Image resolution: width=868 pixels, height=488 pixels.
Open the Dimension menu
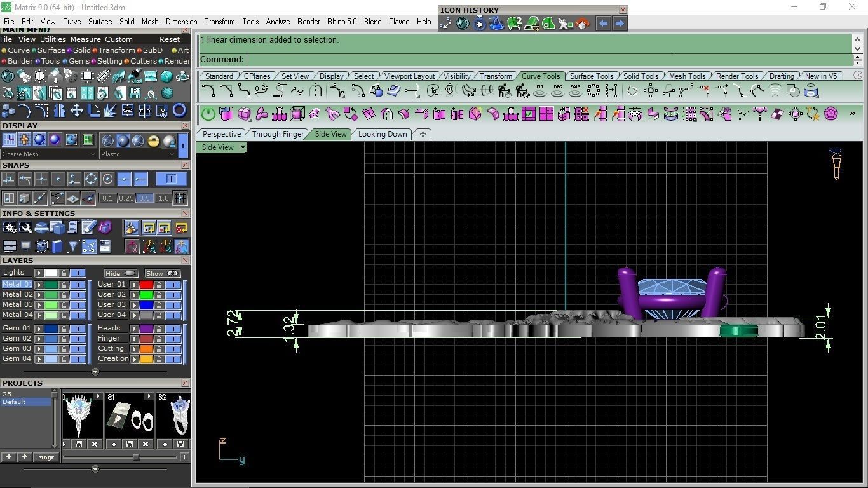(x=181, y=22)
